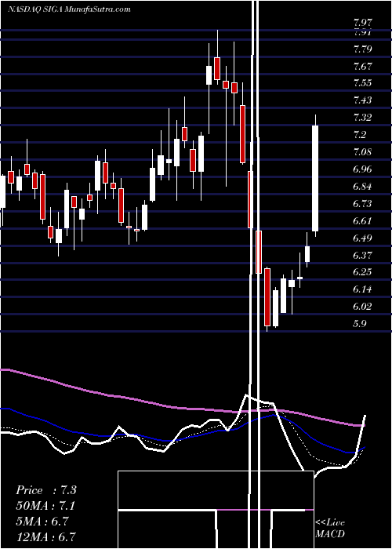This screenshot has width=392, height=549.
Task: Click the 7.97 price axis label
Action: tap(362, 24)
